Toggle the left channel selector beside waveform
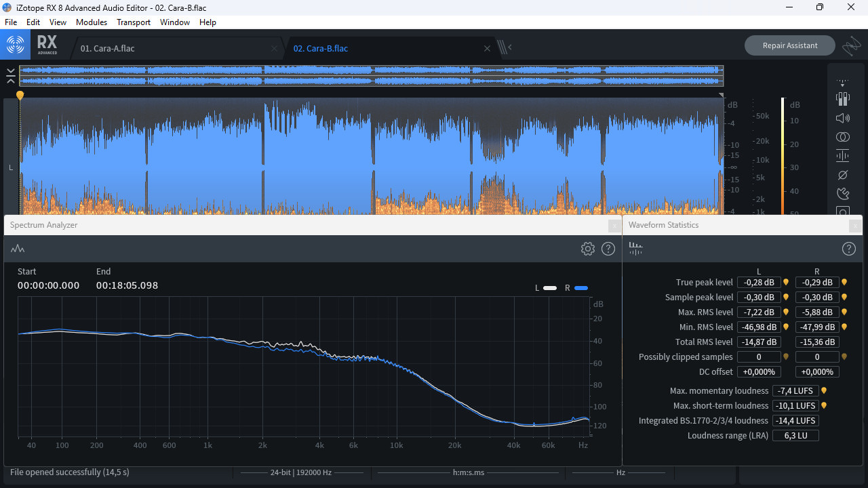This screenshot has width=868, height=488. click(x=11, y=167)
